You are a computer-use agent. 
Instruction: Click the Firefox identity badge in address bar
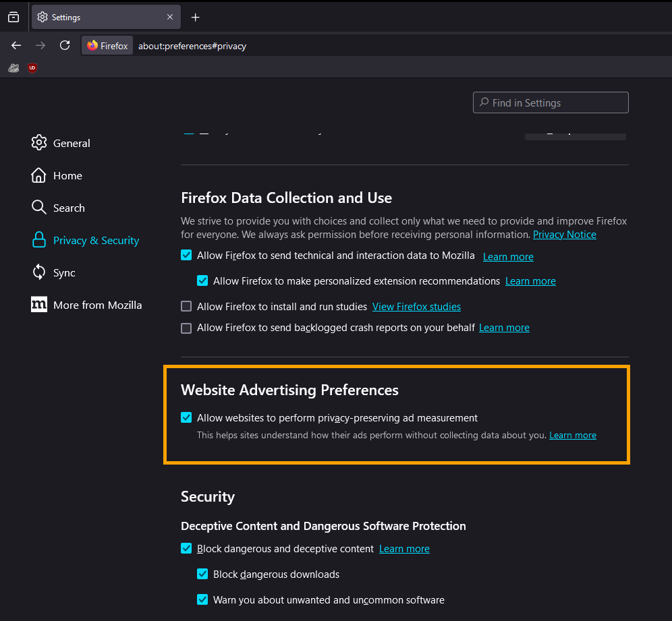(107, 46)
